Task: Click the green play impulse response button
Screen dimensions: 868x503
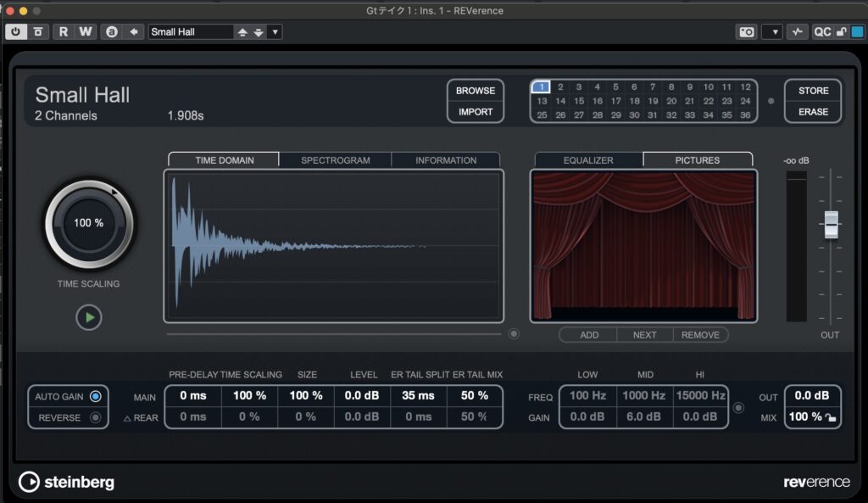Action: tap(88, 318)
